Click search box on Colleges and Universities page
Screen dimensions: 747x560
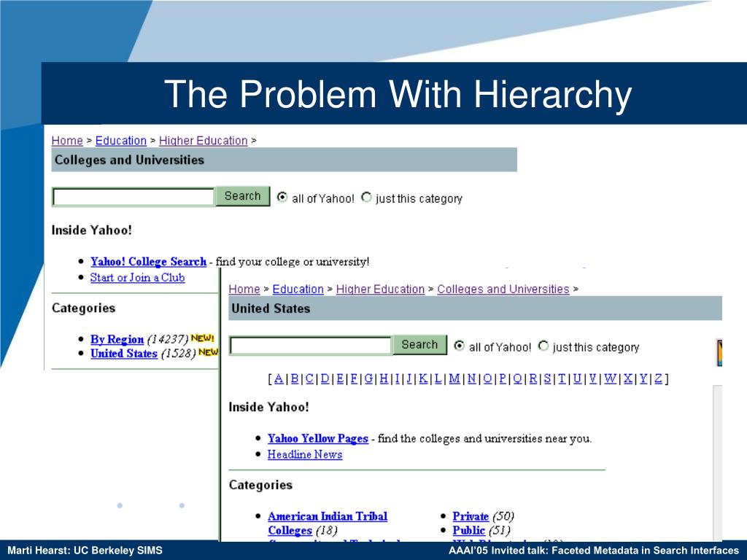pos(133,197)
